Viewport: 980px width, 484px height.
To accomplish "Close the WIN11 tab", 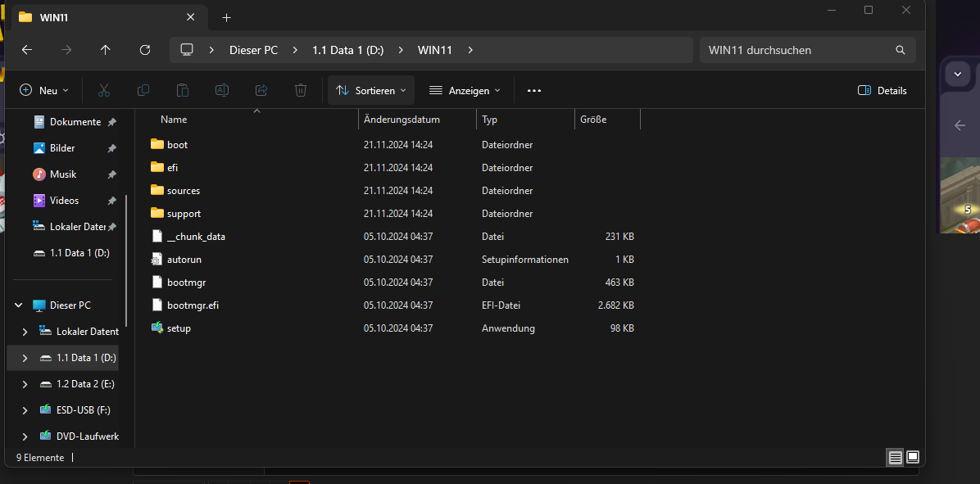I will (193, 17).
